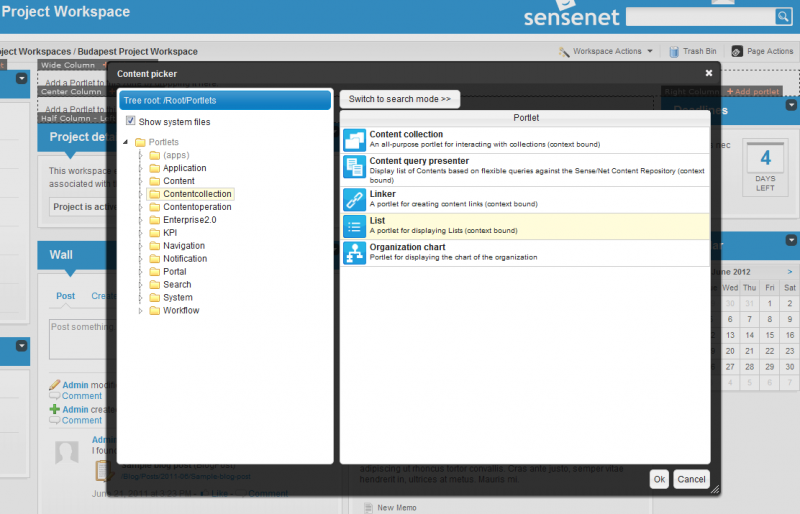This screenshot has width=800, height=514.
Task: Click the KPI folder icon
Action: click(155, 233)
